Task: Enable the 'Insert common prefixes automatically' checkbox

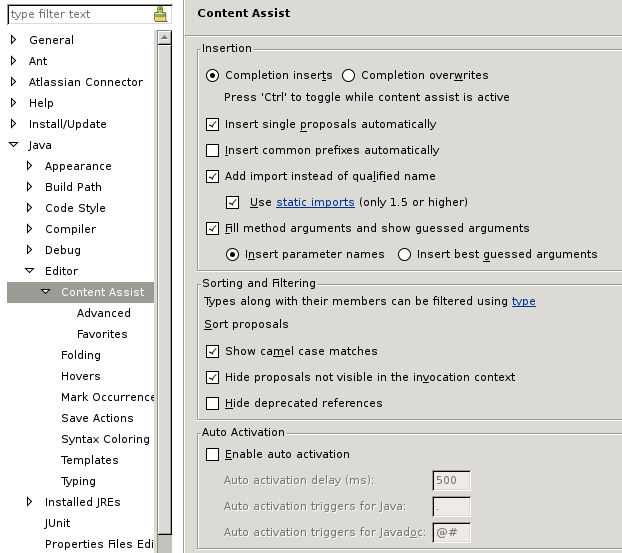Action: coord(212,150)
